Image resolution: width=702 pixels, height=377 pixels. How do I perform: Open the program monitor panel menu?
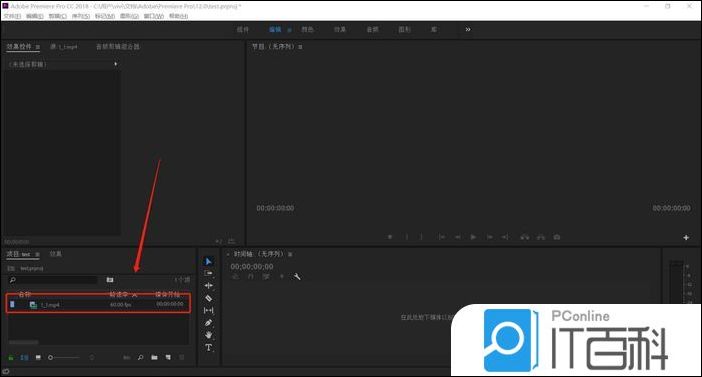[x=300, y=47]
